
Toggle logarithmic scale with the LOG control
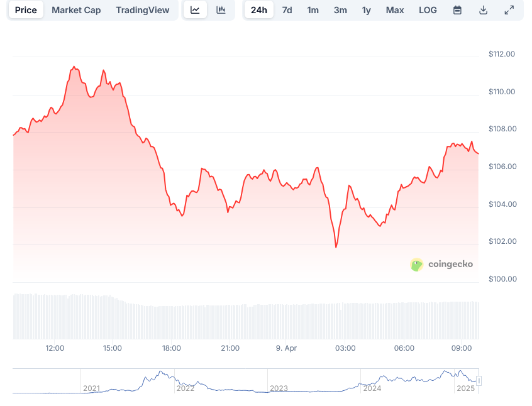click(428, 10)
